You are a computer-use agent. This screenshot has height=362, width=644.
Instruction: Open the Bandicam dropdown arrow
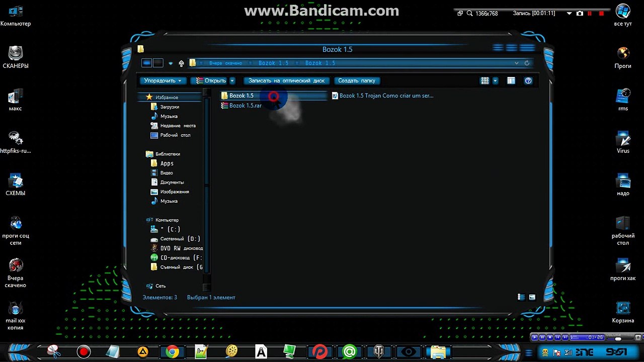(x=570, y=14)
